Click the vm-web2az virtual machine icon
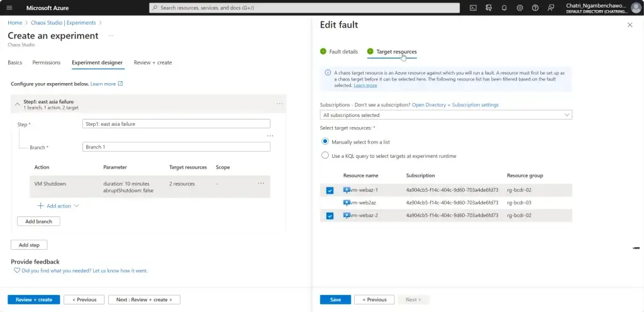Screen dimensions: 644x312 [347, 203]
